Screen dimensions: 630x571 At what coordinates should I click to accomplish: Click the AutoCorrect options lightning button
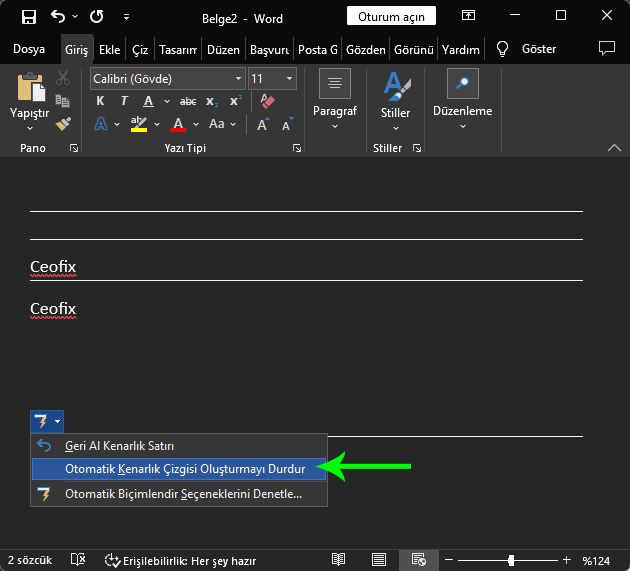(x=47, y=421)
